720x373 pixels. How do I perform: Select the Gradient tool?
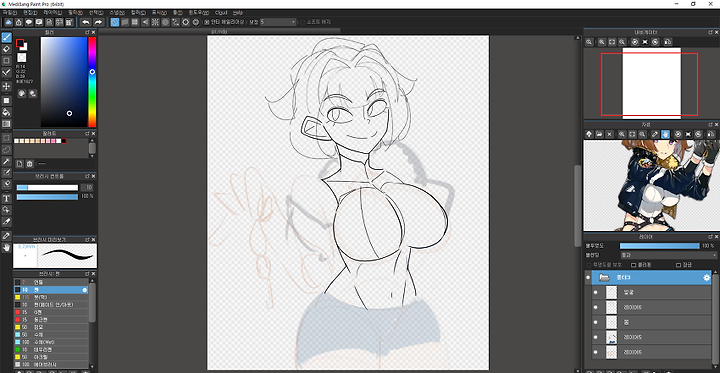tap(6, 124)
